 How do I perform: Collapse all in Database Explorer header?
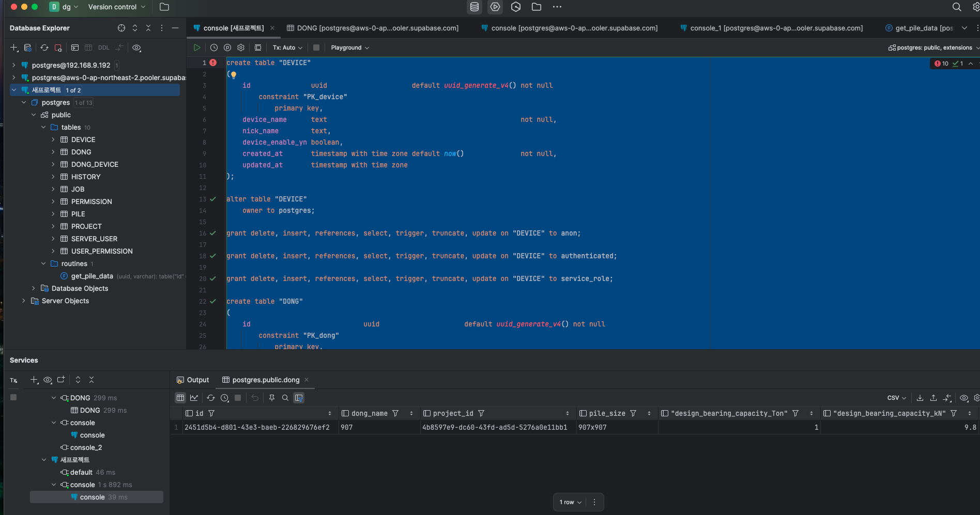148,28
